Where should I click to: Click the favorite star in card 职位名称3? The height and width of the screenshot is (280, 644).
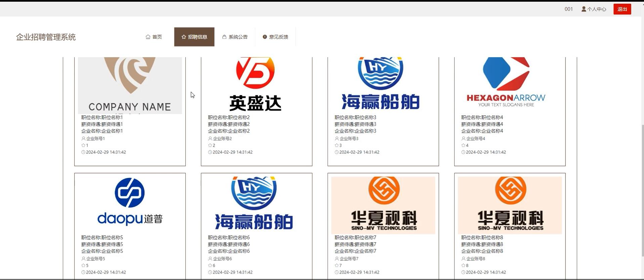click(337, 145)
